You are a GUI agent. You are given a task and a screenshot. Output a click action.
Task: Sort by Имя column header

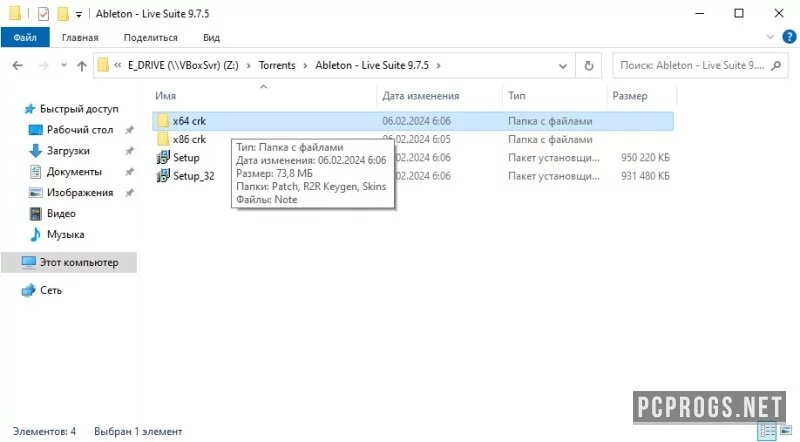[165, 95]
